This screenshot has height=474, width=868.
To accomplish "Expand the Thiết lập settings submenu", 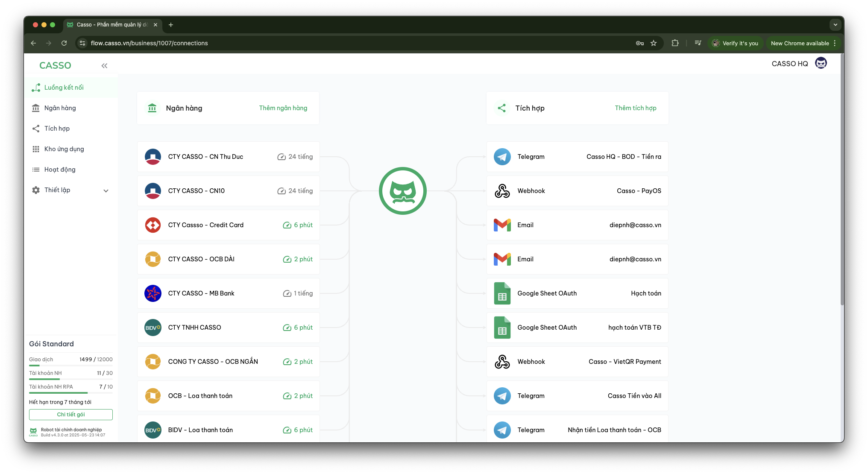I will click(x=106, y=190).
